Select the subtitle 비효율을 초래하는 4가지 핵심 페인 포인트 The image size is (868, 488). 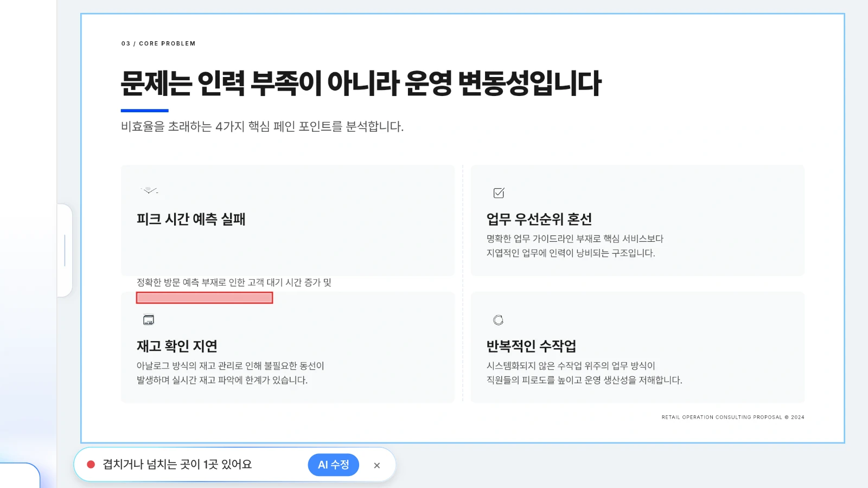pos(262,126)
